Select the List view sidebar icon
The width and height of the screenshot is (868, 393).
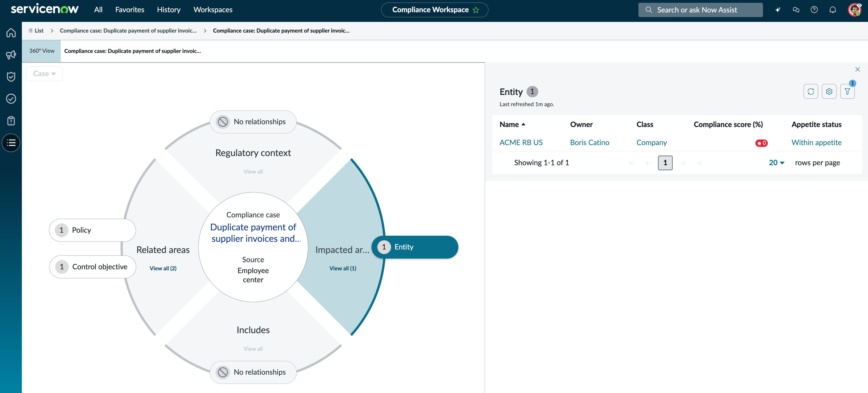coord(11,143)
